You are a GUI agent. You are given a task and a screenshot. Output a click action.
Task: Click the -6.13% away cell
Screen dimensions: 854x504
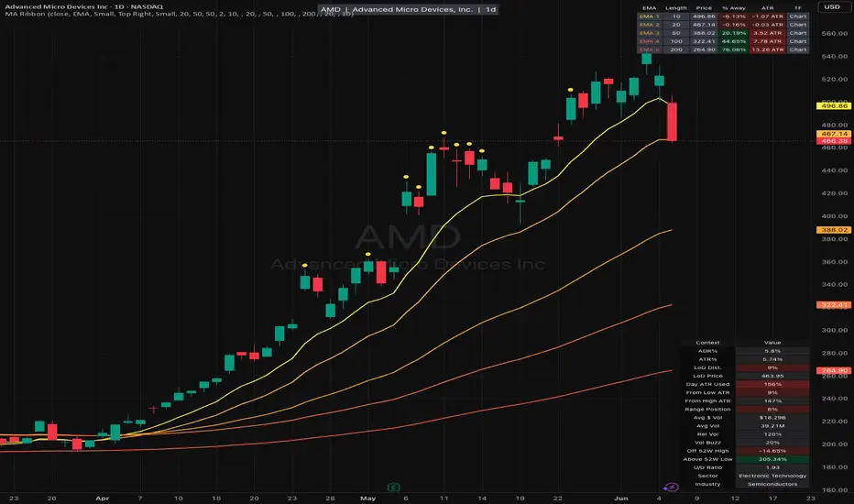tap(734, 16)
